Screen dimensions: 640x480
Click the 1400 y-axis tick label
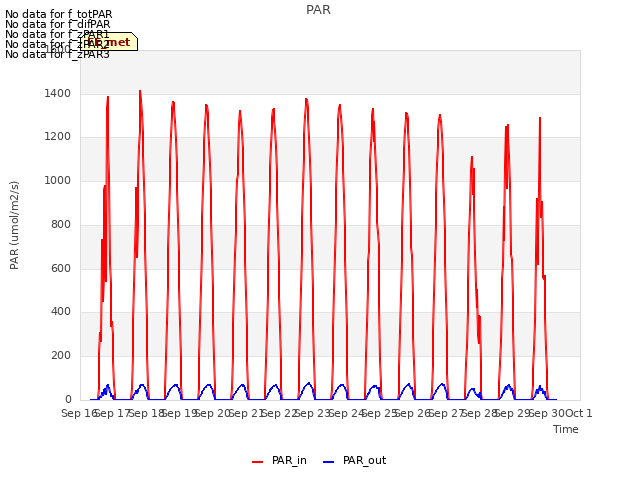58,93
